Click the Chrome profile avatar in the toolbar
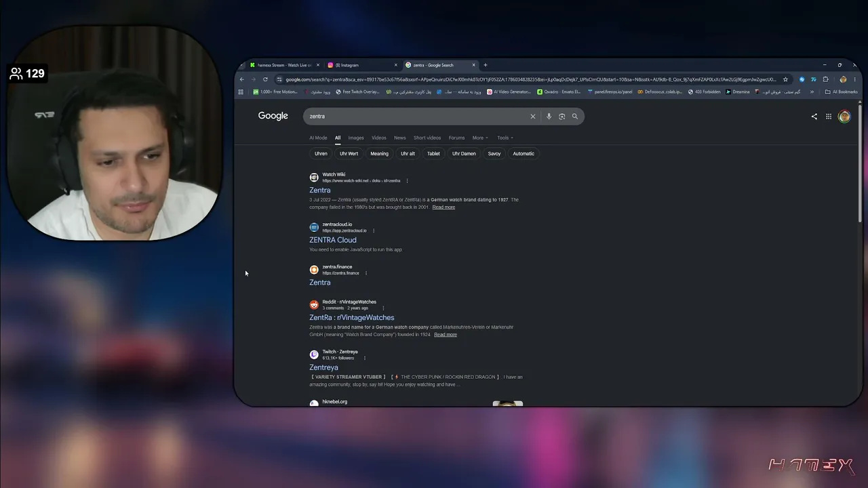 (x=843, y=79)
